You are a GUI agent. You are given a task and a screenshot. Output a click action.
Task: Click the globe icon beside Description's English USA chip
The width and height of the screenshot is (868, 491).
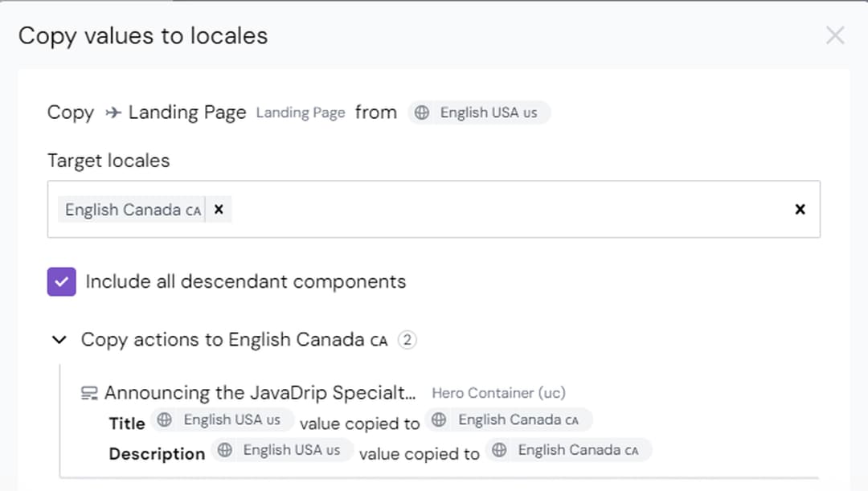pos(226,450)
